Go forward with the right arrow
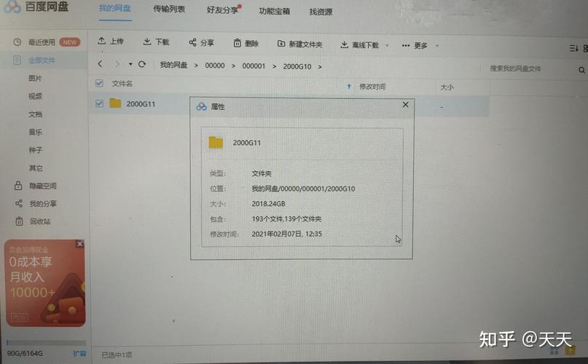Image resolution: width=588 pixels, height=364 pixels. 117,64
